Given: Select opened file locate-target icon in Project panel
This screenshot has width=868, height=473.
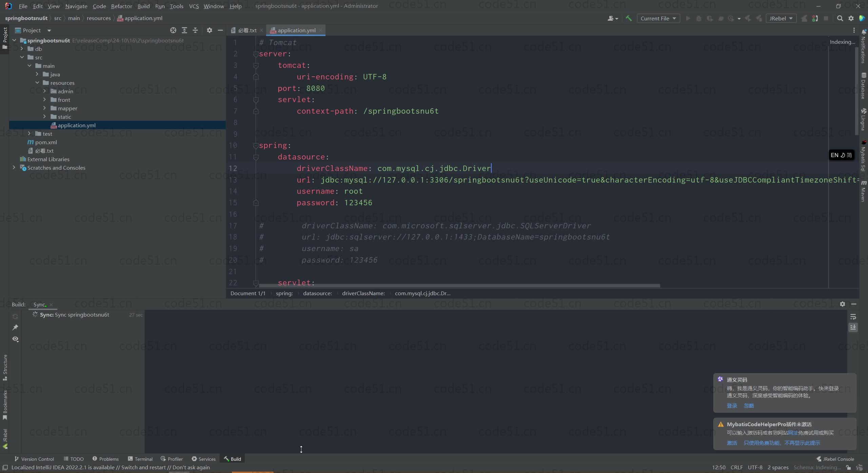Looking at the screenshot, I should point(173,30).
